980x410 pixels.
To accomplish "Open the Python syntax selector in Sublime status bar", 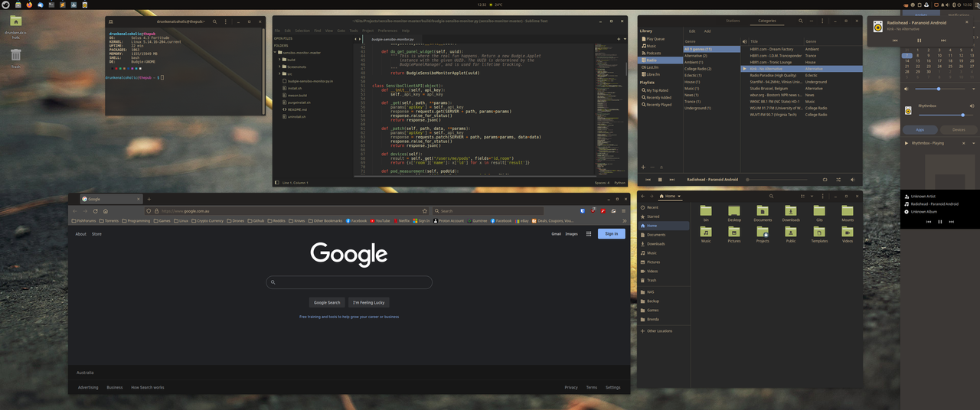I will click(x=620, y=183).
